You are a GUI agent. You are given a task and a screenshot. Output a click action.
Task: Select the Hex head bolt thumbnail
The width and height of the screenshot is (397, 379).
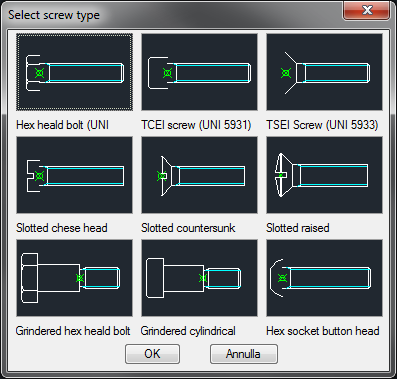click(74, 72)
